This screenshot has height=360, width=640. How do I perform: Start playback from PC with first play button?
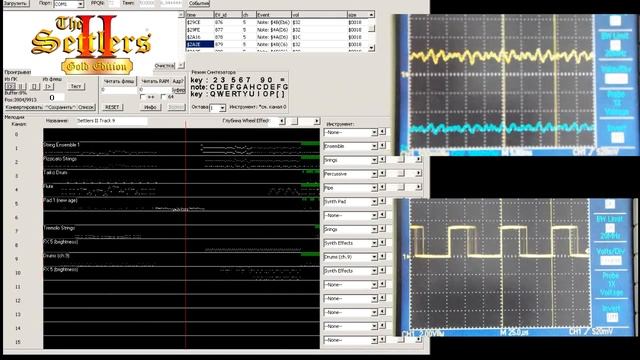(x=11, y=87)
